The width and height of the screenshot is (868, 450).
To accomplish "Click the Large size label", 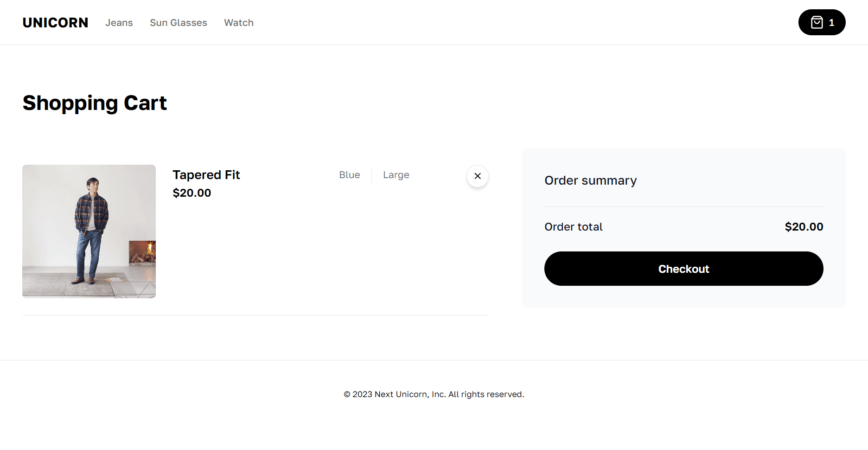I will [396, 175].
